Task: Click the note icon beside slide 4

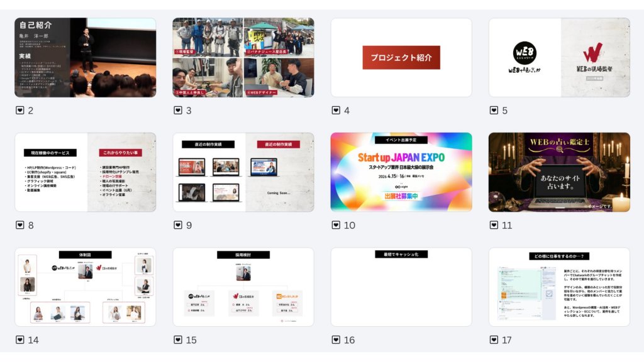Action: pos(336,110)
